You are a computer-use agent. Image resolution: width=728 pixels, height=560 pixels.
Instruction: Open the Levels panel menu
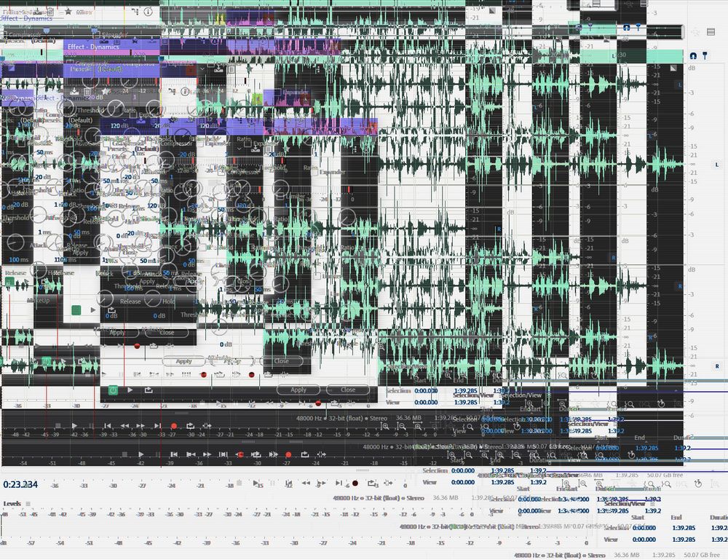point(28,502)
